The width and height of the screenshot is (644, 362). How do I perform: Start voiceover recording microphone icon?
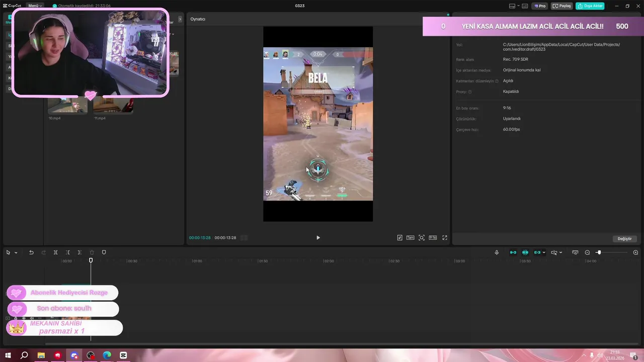[497, 252]
